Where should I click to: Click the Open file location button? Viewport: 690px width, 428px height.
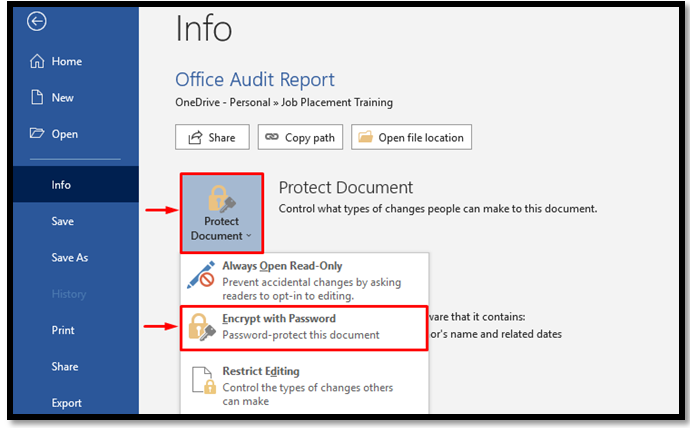pyautogui.click(x=411, y=137)
